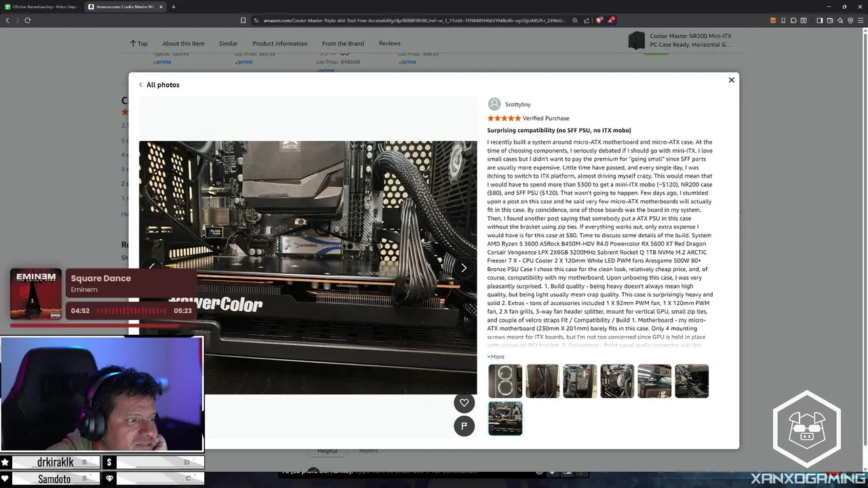Bookmark this page from the address bar
868x488 pixels.
pyautogui.click(x=243, y=20)
